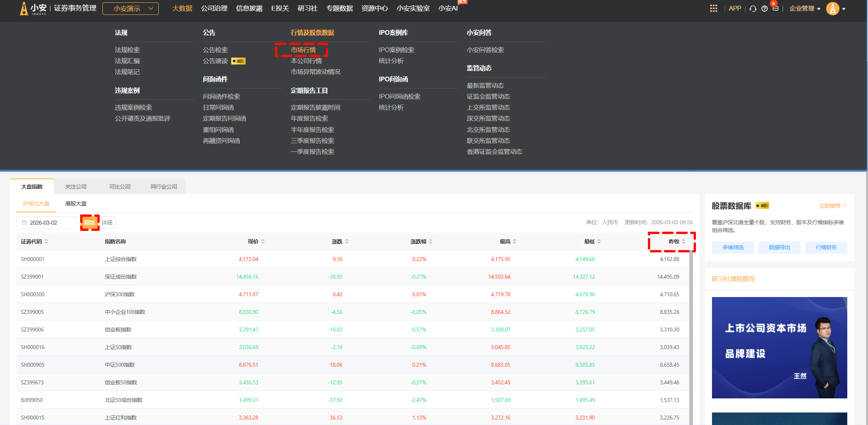The width and height of the screenshot is (868, 425).
Task: Click the 上市公司资本市场 course thumbnail
Action: pos(779,348)
